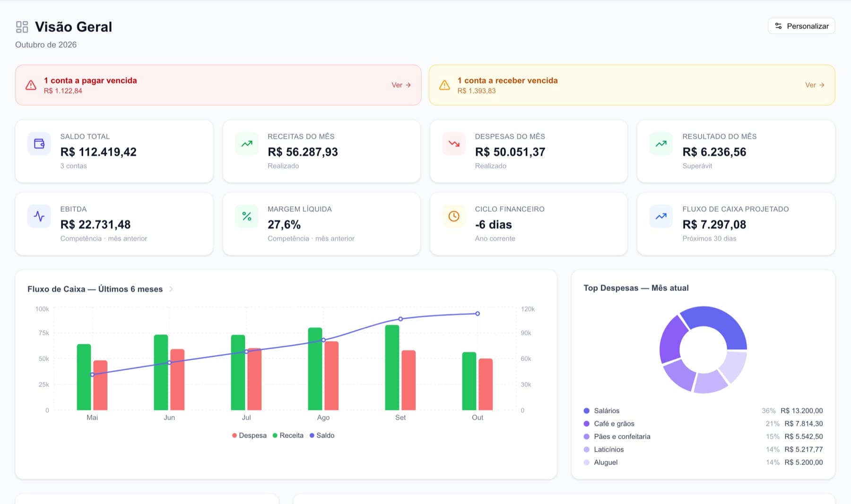Viewport: 851px width, 504px height.
Task: Click the Outubro de 2026 subtitle
Action: [x=46, y=45]
